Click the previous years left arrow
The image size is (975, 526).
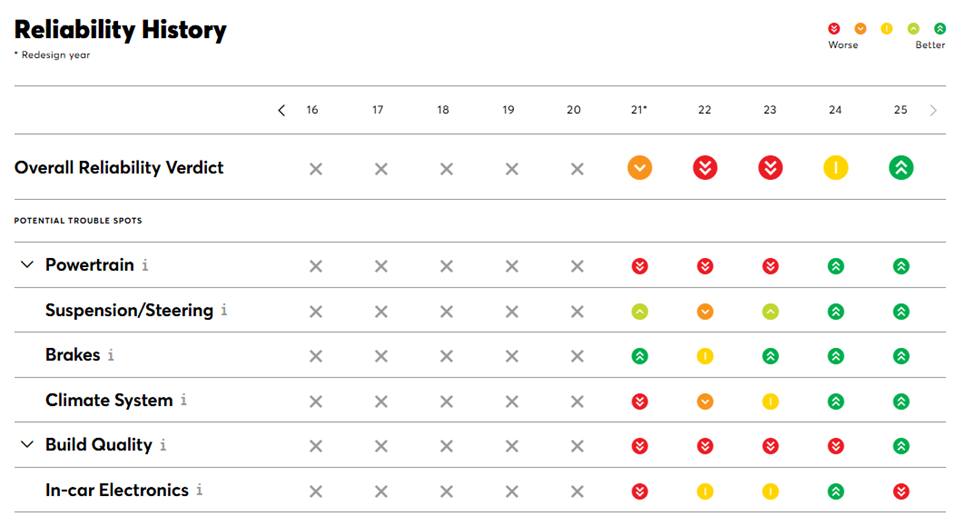click(x=281, y=110)
